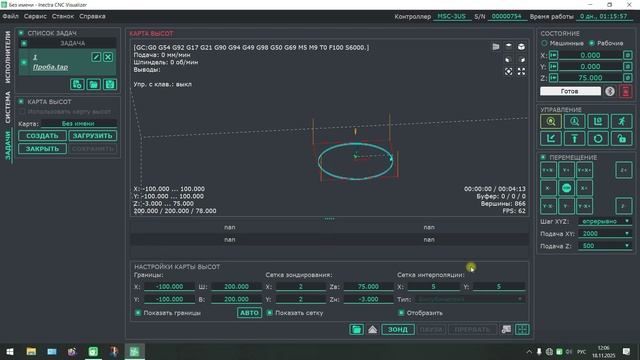Open the Файл menu

(x=11, y=16)
